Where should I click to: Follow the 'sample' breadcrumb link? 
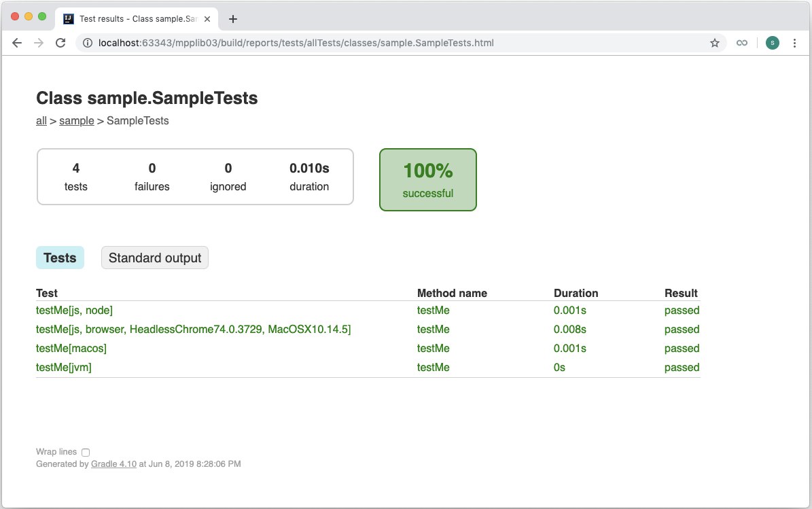point(77,121)
